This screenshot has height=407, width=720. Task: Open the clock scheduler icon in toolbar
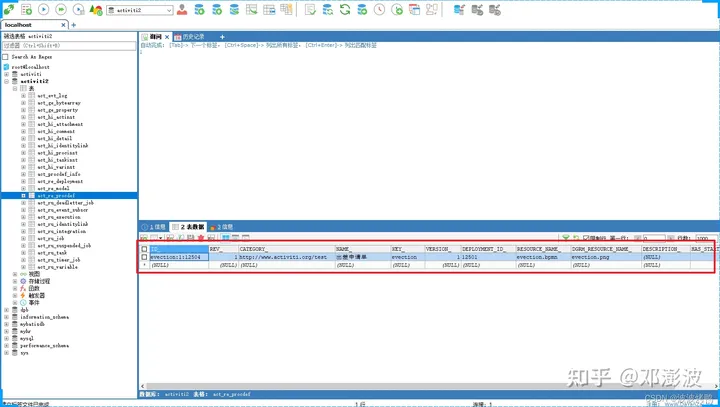tap(379, 9)
